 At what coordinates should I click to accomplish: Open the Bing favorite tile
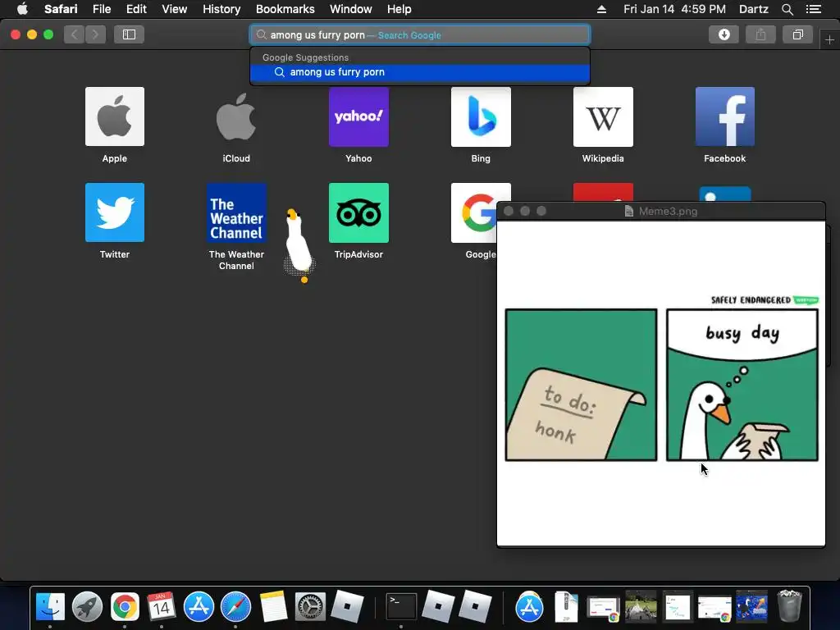pos(481,116)
